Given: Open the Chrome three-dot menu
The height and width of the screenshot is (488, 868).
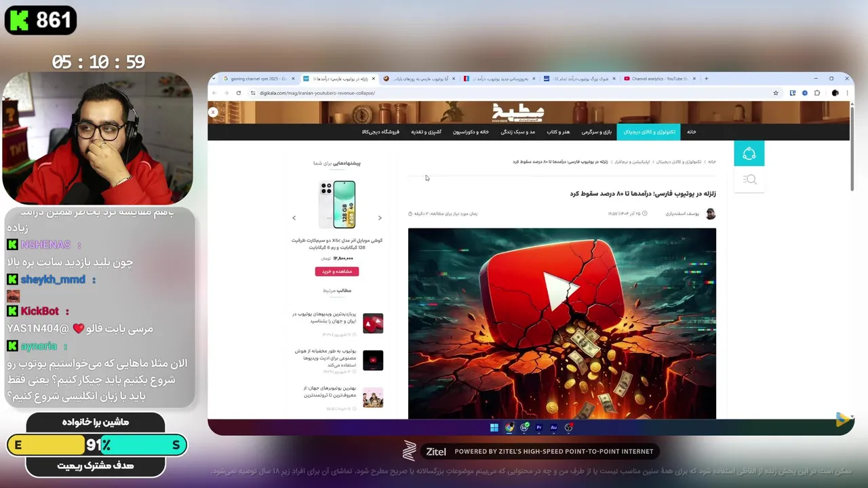Looking at the screenshot, I should 847,93.
